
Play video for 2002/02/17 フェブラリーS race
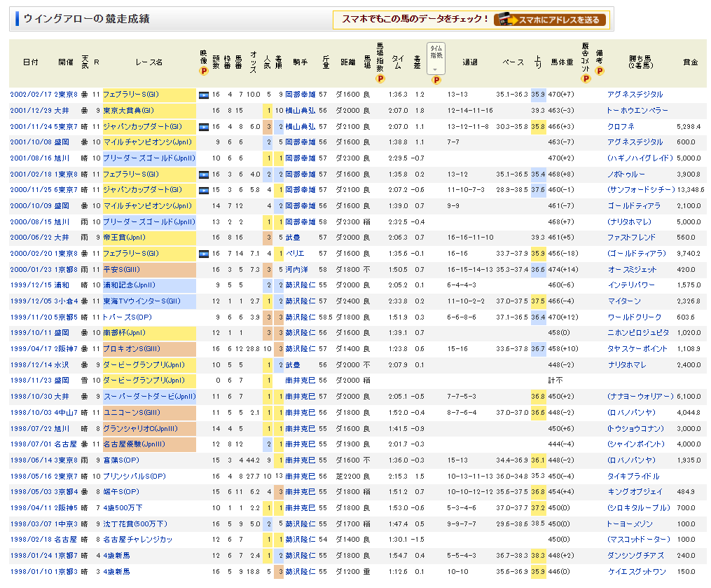tap(204, 95)
